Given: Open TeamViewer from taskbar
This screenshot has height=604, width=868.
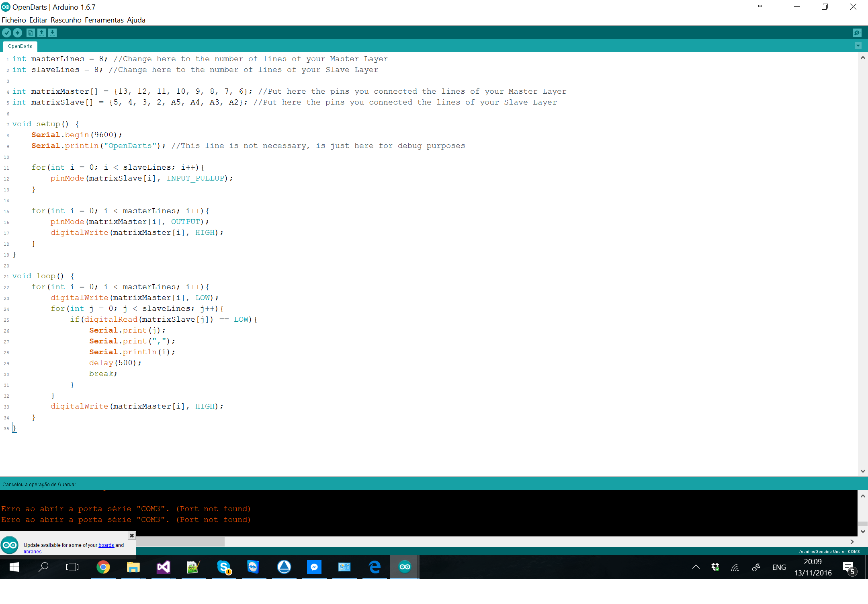Looking at the screenshot, I should [254, 567].
